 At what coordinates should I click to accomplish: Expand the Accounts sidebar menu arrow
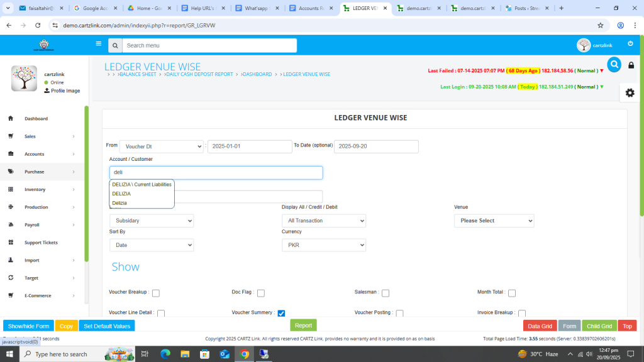point(74,154)
